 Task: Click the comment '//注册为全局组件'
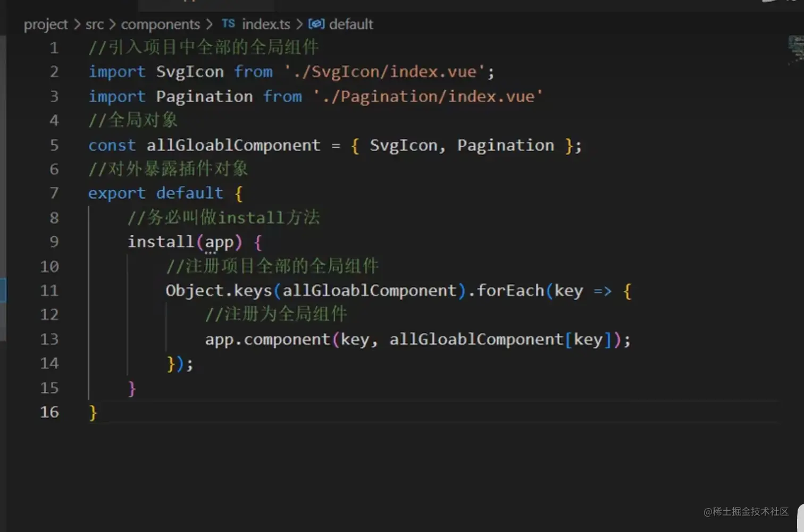point(276,314)
